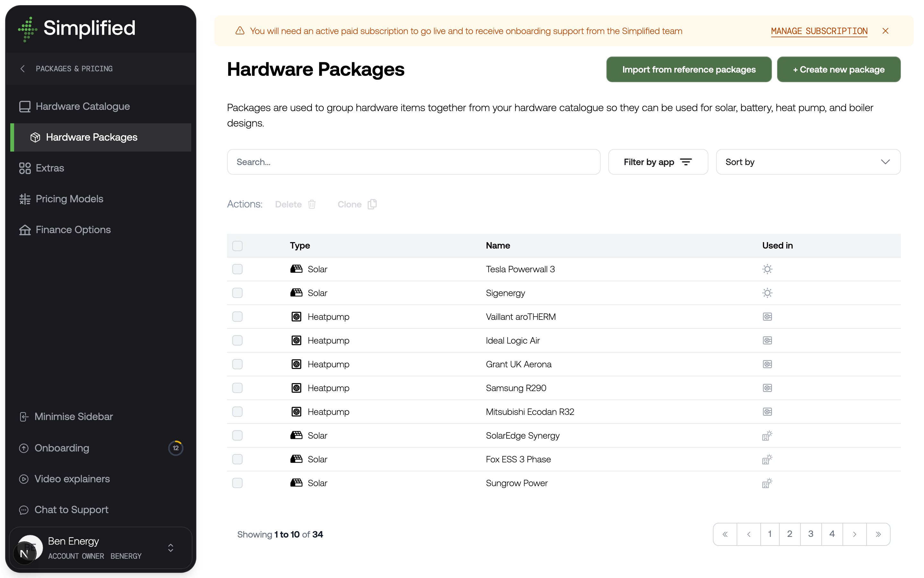The height and width of the screenshot is (578, 924).
Task: Check the Ideal Logic Air row checkbox
Action: 237,340
